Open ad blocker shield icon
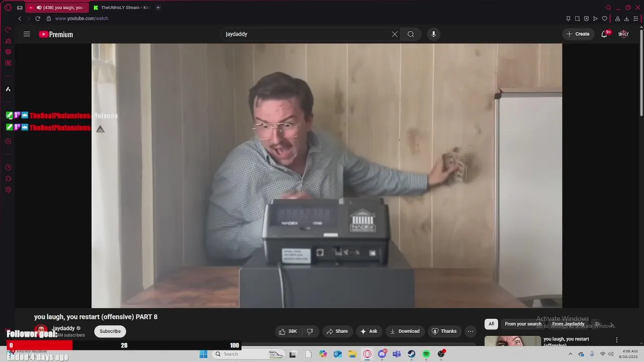Viewport: 644px width, 362px height. click(x=586, y=19)
